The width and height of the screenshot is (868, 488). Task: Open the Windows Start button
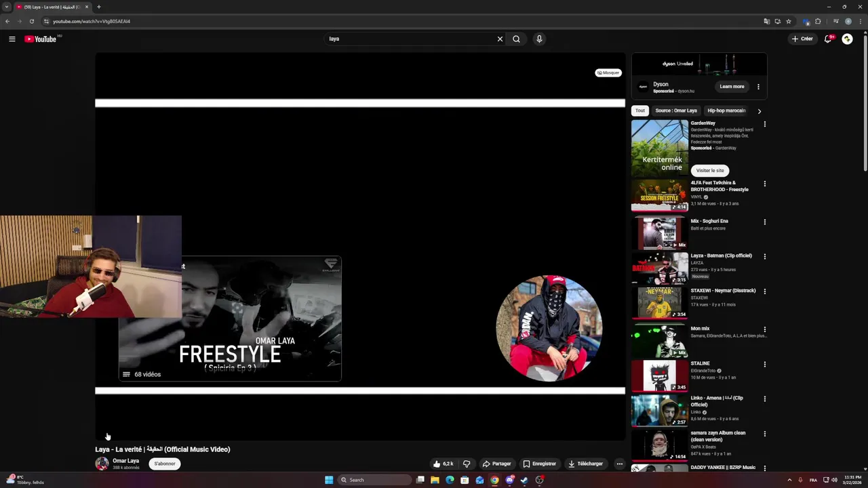click(x=329, y=480)
